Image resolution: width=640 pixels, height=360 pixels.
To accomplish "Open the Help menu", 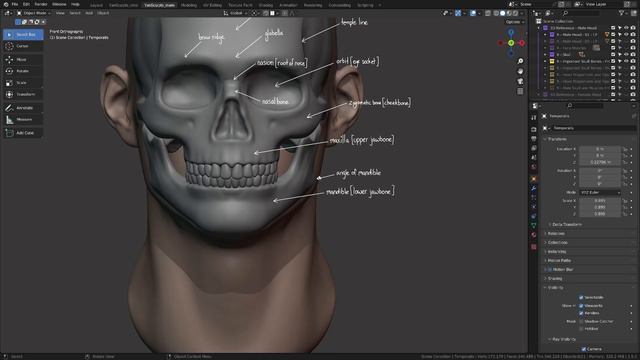I will click(76, 4).
